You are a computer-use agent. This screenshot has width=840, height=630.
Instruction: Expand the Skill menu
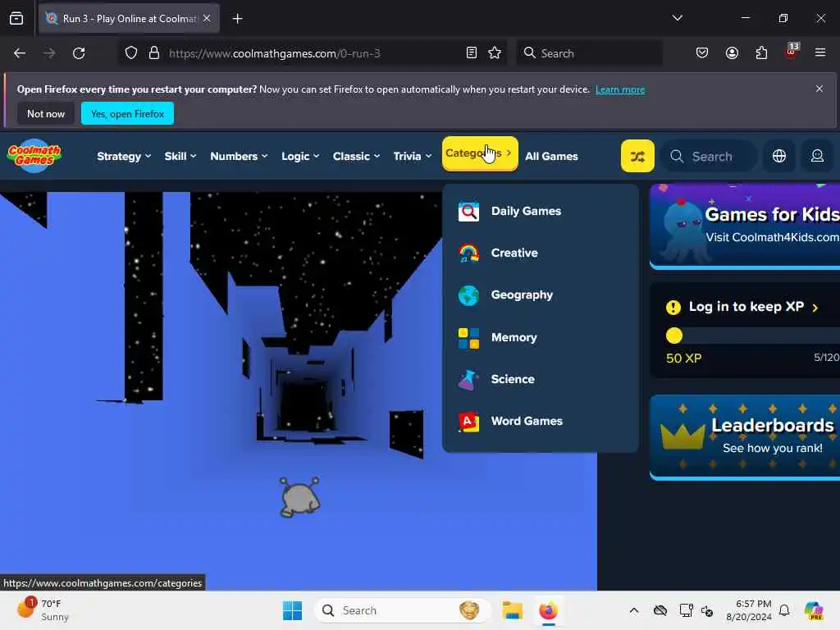click(x=180, y=156)
